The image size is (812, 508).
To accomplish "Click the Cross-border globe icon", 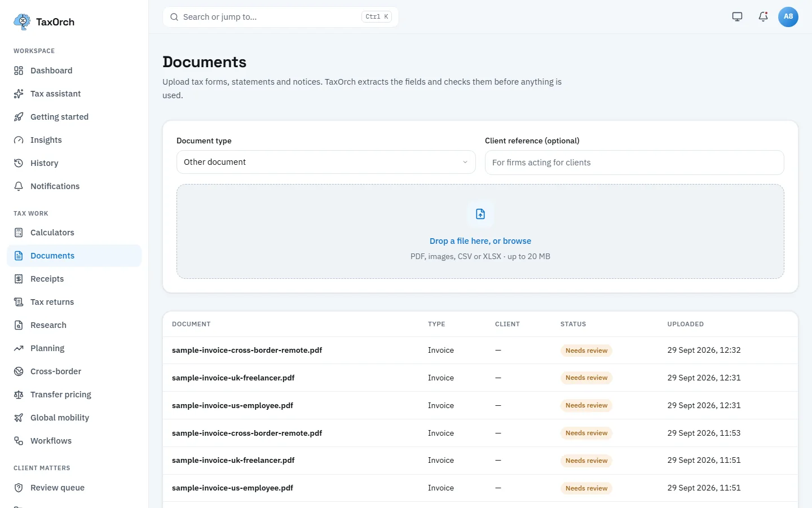I will (19, 371).
